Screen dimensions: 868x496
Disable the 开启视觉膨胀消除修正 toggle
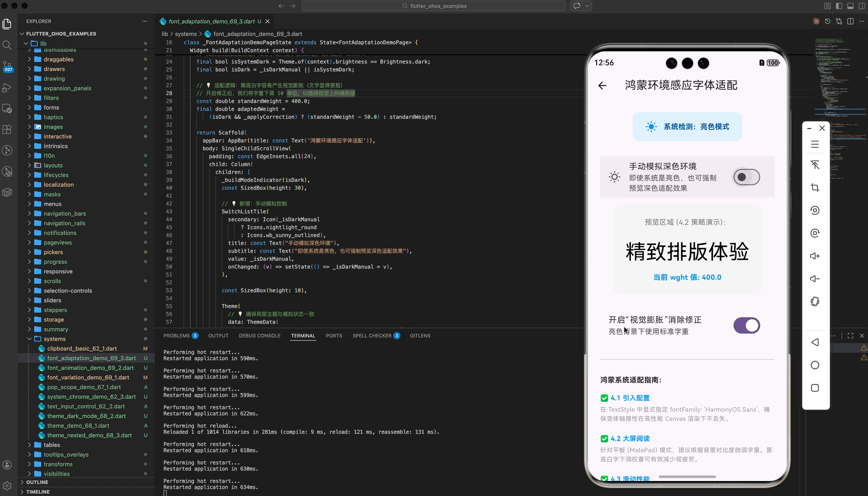[x=747, y=325]
